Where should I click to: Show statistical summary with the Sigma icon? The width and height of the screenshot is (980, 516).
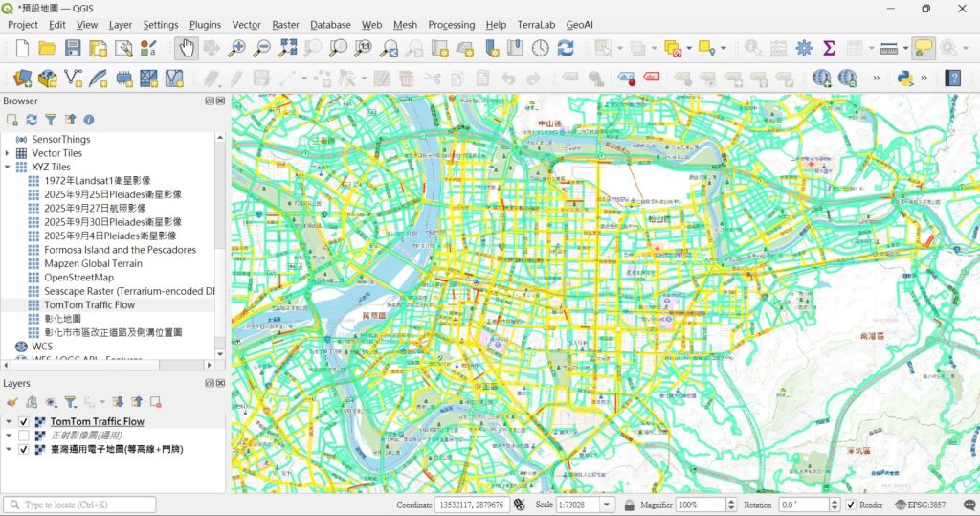[829, 48]
